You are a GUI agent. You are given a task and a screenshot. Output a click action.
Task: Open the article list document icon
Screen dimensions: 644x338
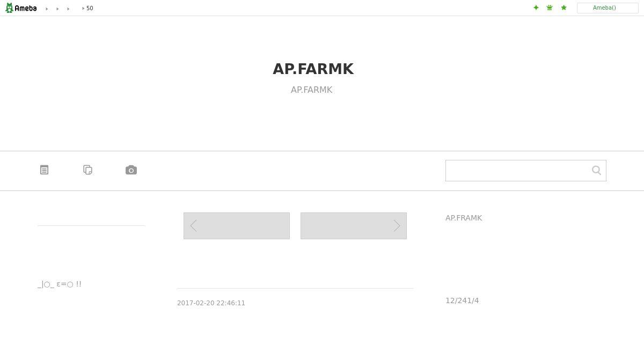tap(45, 170)
